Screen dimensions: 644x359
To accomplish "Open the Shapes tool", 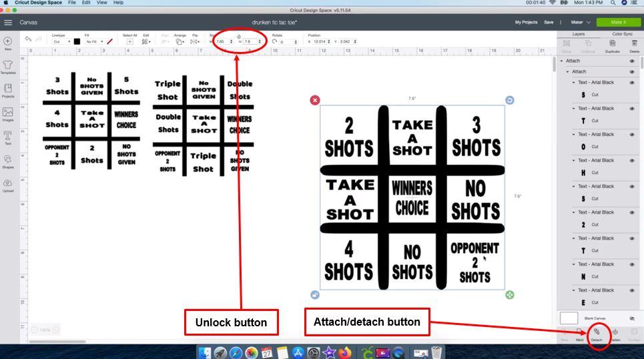I will click(x=8, y=161).
